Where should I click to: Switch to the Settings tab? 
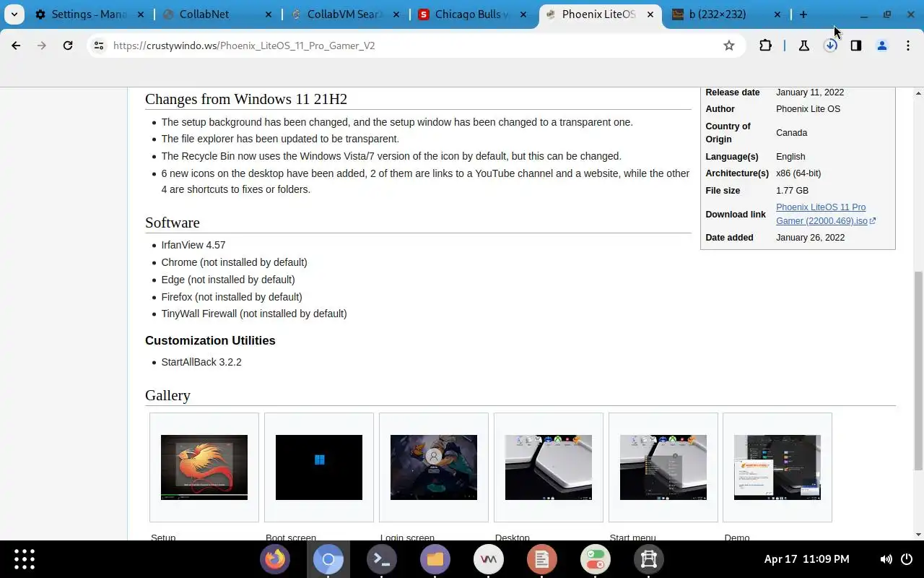click(90, 14)
